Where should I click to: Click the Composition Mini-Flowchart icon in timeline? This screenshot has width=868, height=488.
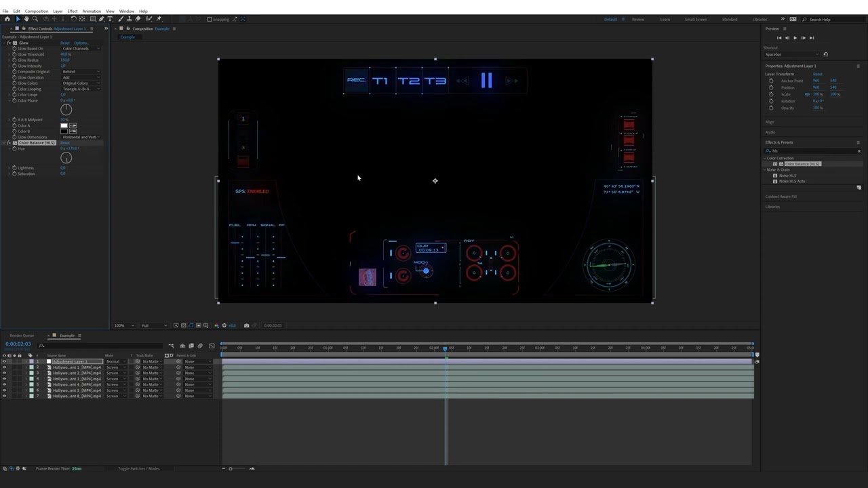[171, 346]
